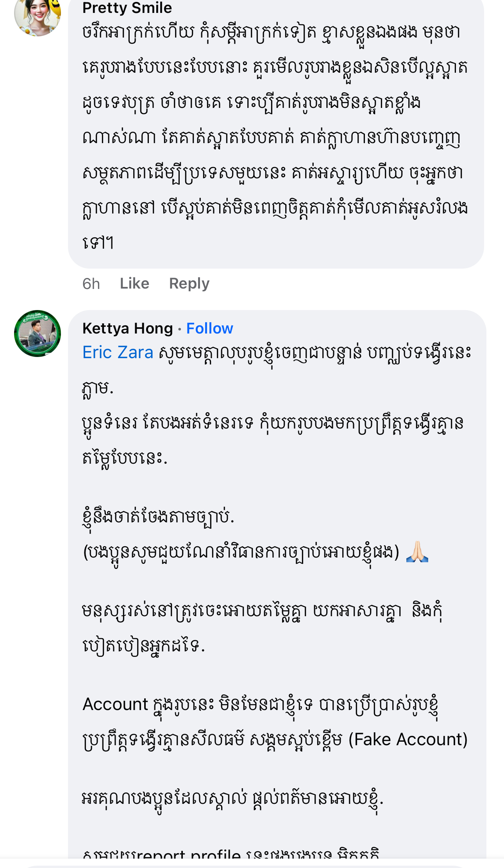Click the Pretty Smile commenter name

click(127, 8)
